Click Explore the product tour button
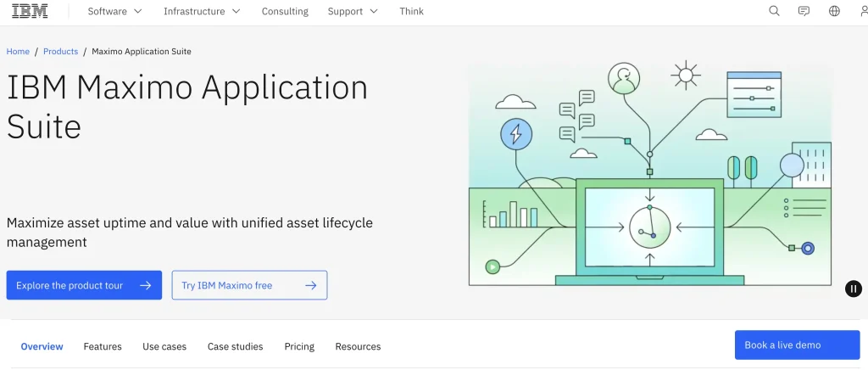 [84, 285]
